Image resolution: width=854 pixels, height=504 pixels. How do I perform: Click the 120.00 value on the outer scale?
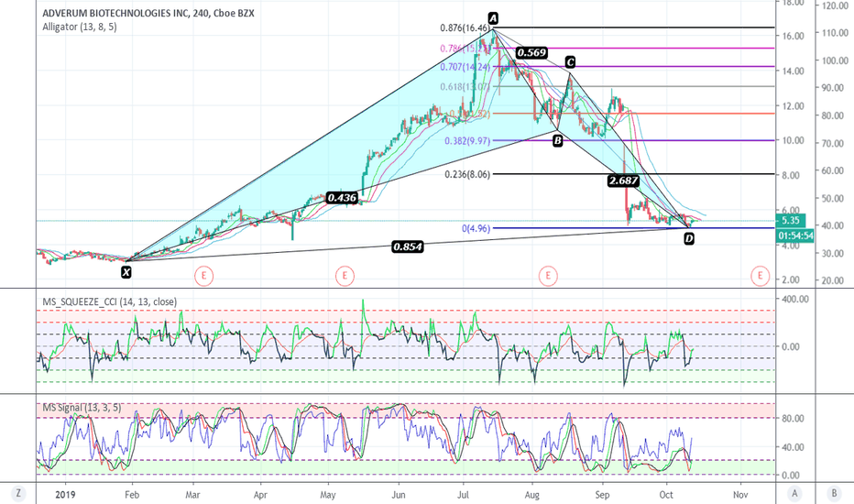836,5
